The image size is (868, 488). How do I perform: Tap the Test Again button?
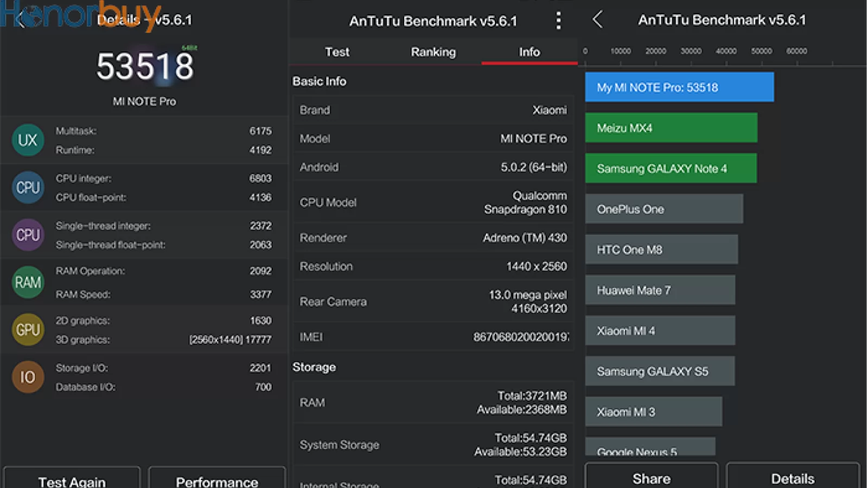coord(72,478)
